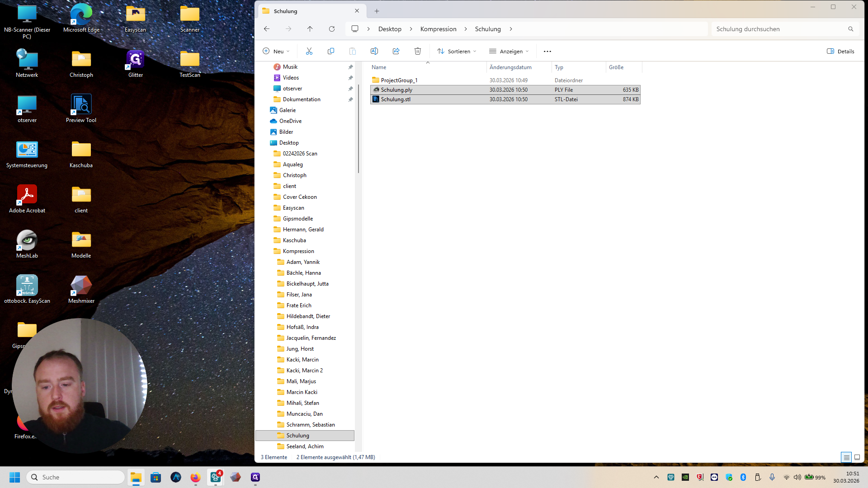Click the Rename icon in the toolbar
The height and width of the screenshot is (488, 868).
click(374, 51)
